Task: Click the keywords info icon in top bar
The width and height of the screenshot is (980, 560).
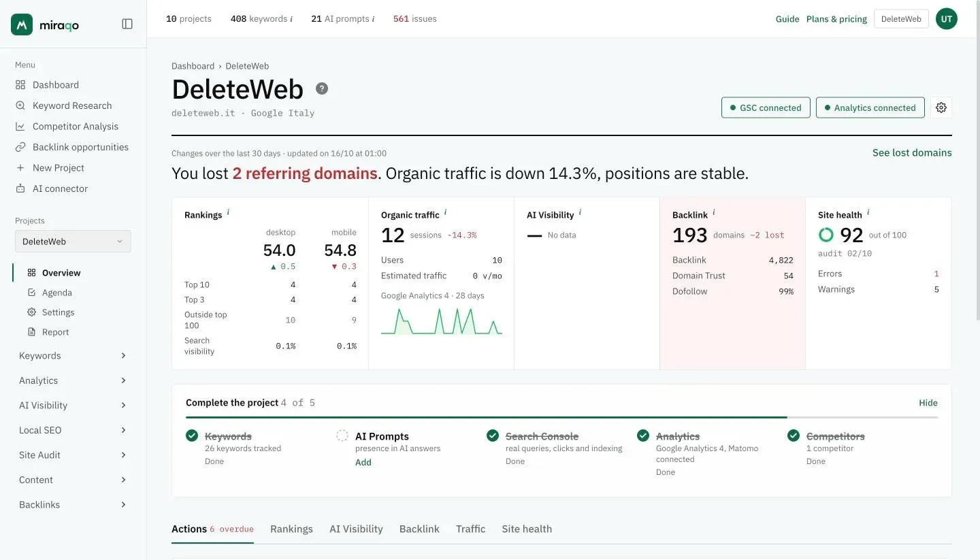Action: pyautogui.click(x=291, y=19)
